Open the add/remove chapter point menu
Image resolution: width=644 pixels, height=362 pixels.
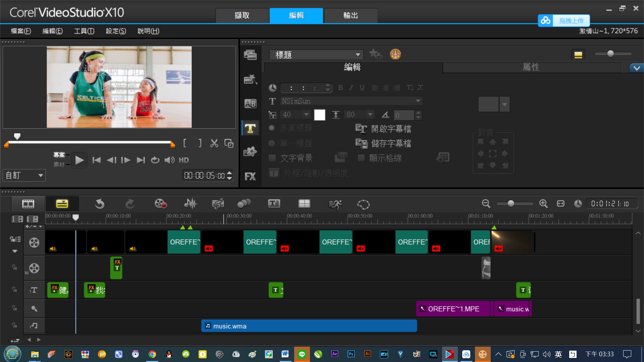pyautogui.click(x=34, y=227)
